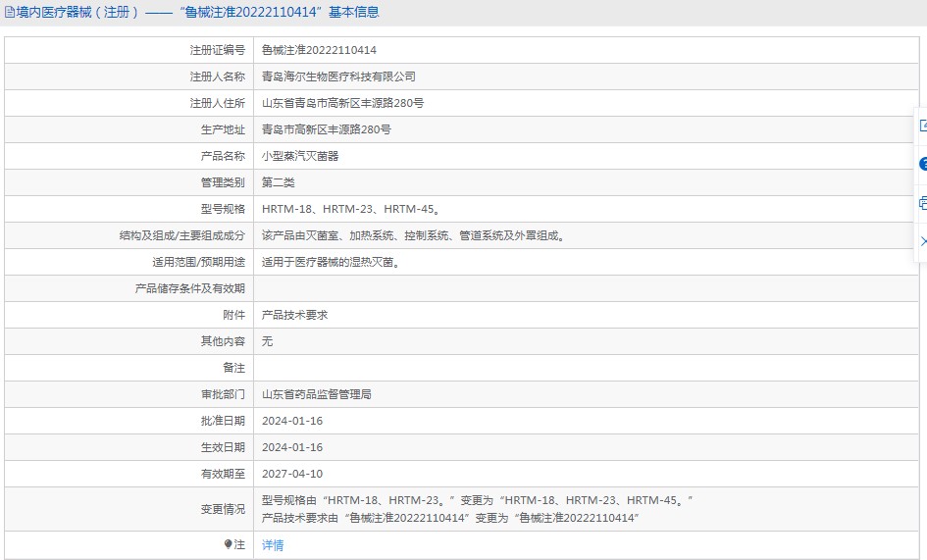
Task: Click the 审批部门 label
Action: (x=223, y=394)
